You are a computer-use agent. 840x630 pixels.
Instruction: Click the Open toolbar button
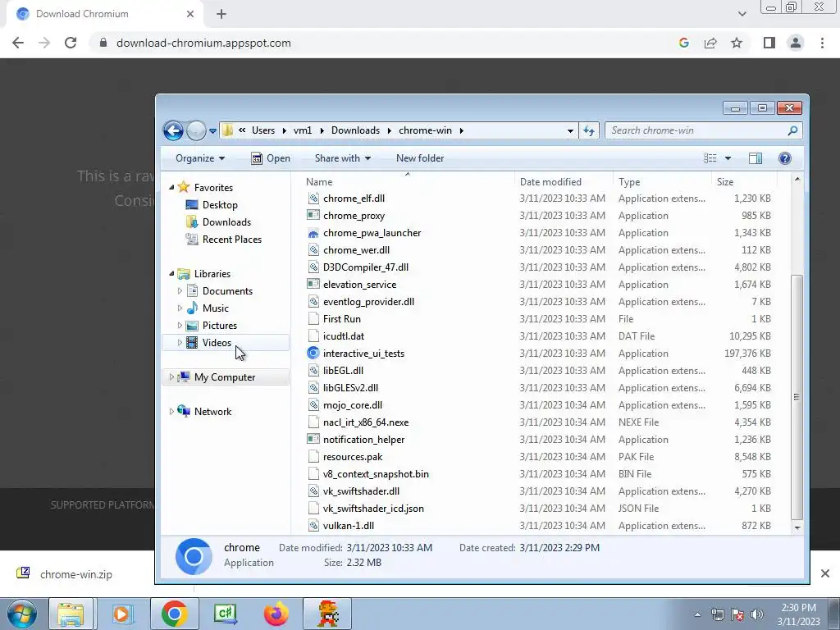(271, 158)
